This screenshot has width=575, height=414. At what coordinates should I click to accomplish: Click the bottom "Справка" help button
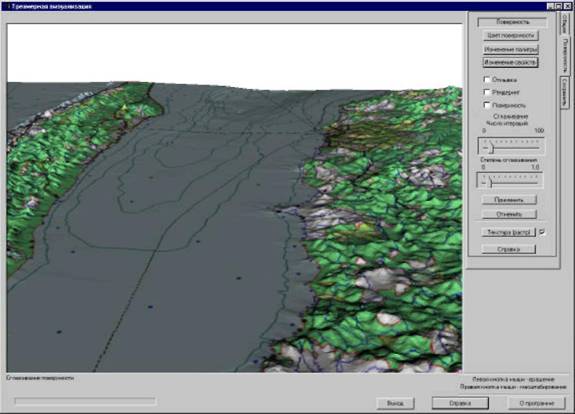pos(460,403)
